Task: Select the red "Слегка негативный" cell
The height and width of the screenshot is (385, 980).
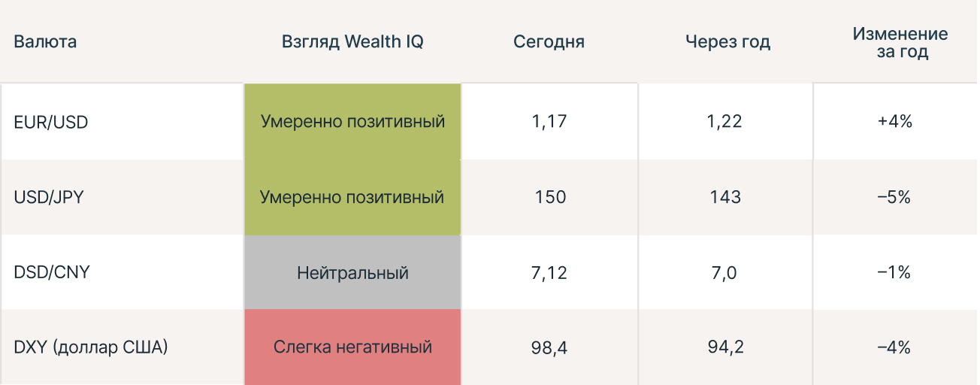Action: click(x=352, y=347)
